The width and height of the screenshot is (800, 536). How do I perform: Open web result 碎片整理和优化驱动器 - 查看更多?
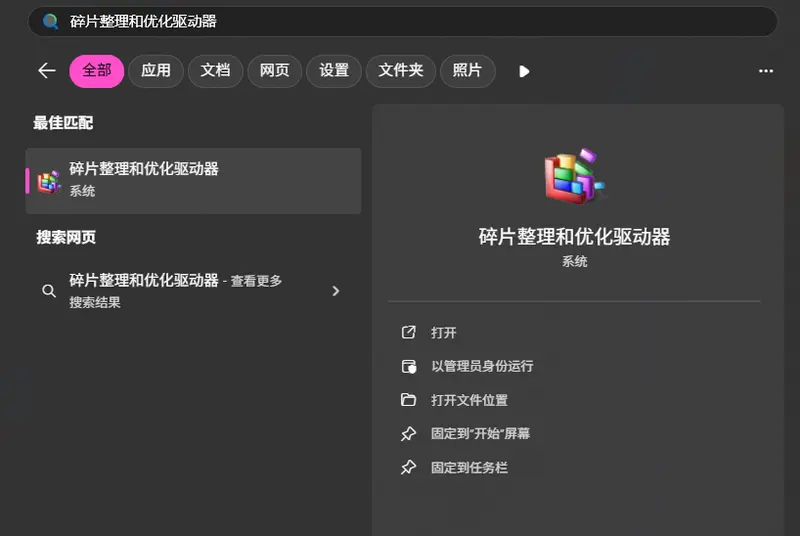(193, 291)
